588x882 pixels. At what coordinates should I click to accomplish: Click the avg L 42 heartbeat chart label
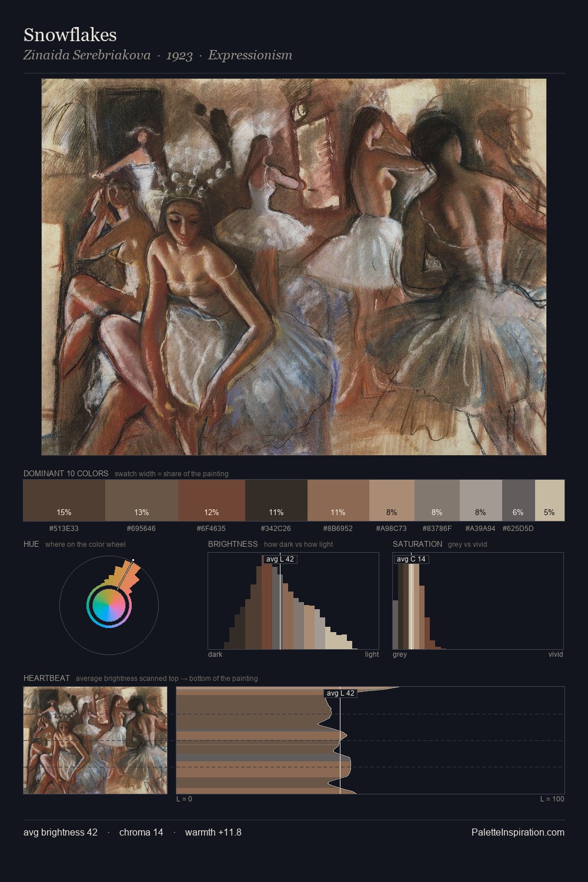click(340, 693)
